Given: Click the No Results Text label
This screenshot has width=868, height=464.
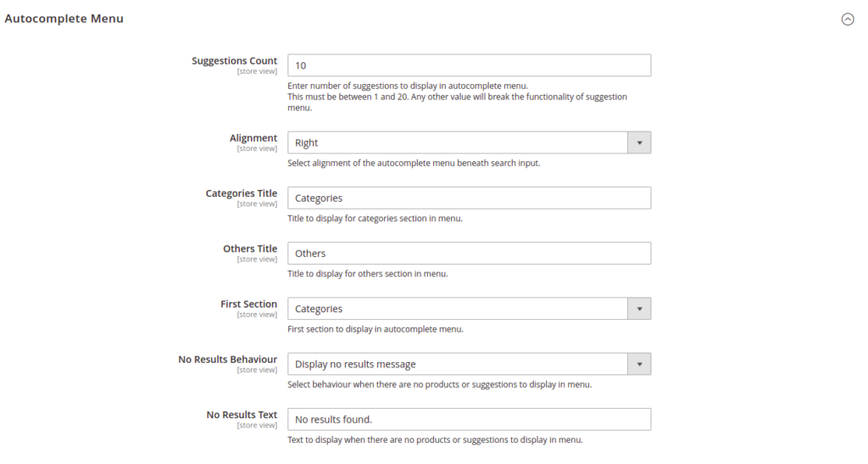Looking at the screenshot, I should point(242,415).
